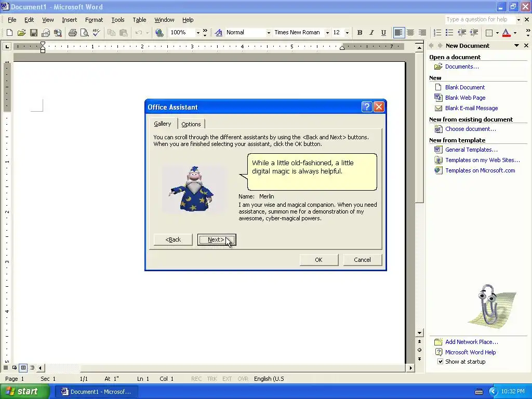Click the Font Color letter A icon

(x=506, y=33)
